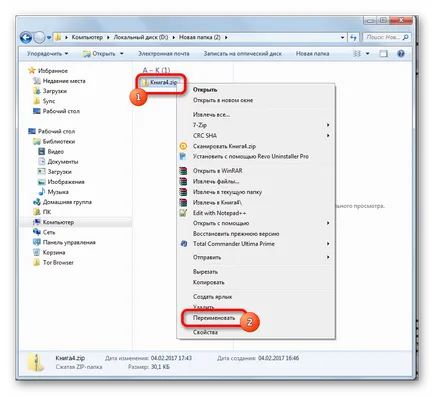Expand the 7-Zip submenu
434x396 pixels.
coord(256,125)
